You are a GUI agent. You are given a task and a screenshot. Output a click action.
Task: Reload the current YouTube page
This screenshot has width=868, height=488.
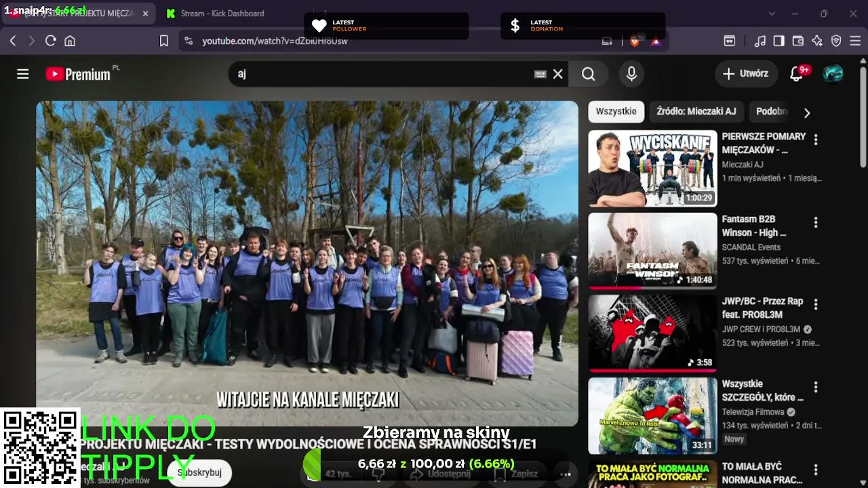50,41
